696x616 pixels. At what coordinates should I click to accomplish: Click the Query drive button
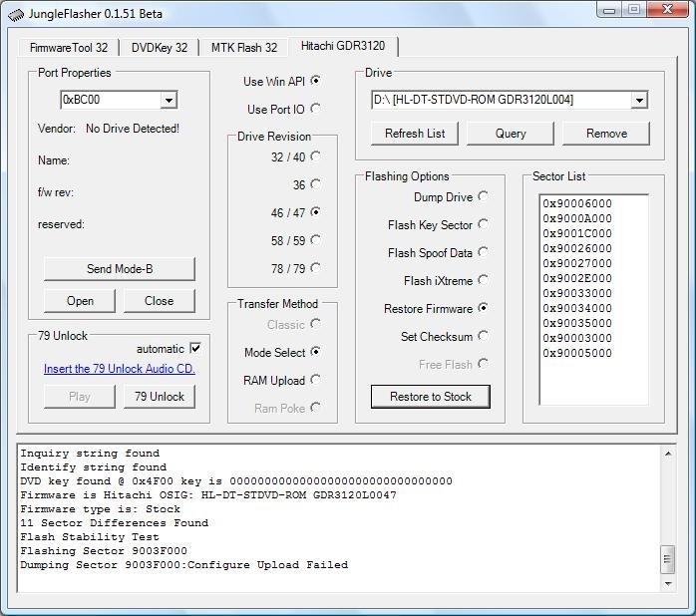pyautogui.click(x=511, y=134)
